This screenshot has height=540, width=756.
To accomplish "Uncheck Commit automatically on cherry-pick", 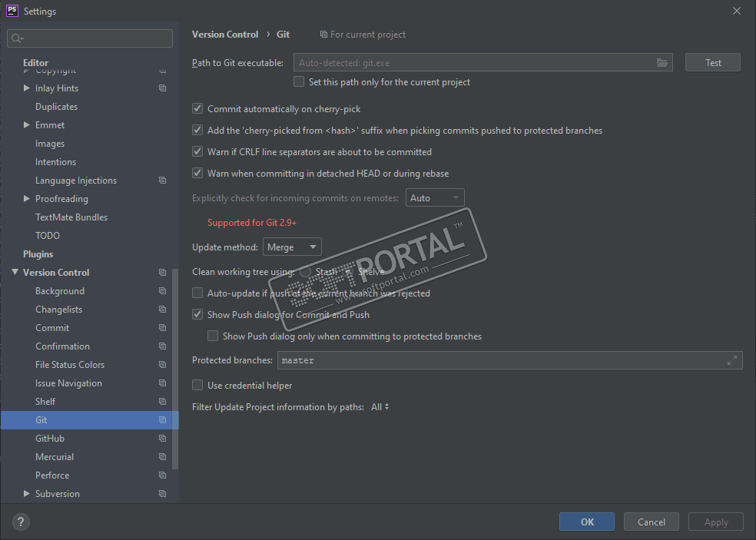I will pos(197,108).
